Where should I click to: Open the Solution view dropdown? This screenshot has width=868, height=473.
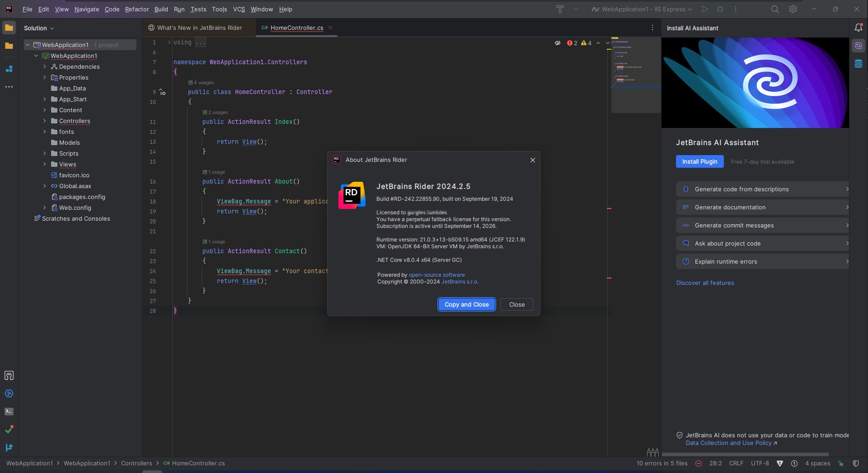[x=39, y=28]
